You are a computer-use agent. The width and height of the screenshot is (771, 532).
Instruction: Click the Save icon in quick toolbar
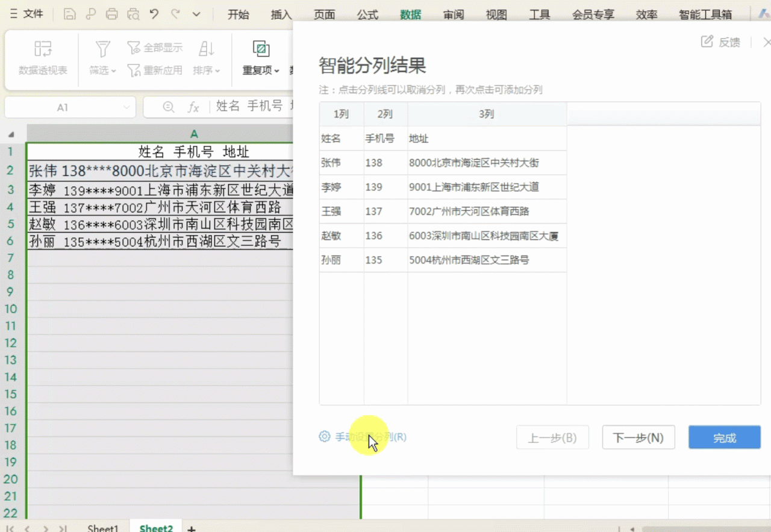pyautogui.click(x=69, y=14)
